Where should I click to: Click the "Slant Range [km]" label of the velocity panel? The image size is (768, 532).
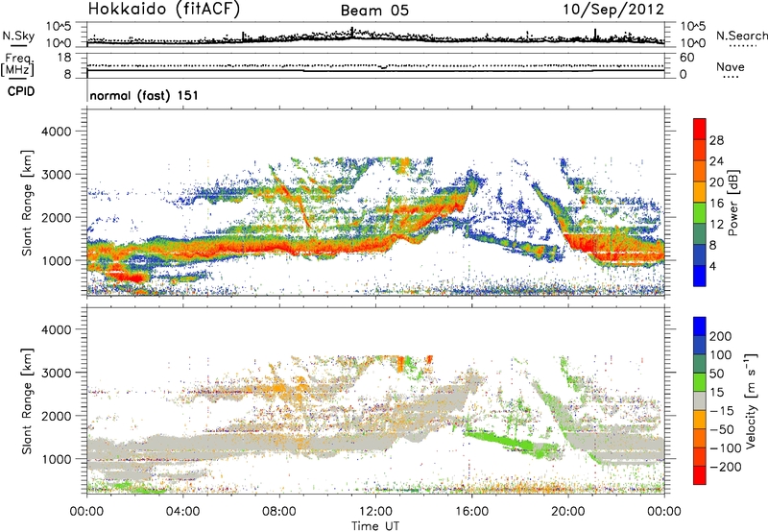[x=27, y=400]
